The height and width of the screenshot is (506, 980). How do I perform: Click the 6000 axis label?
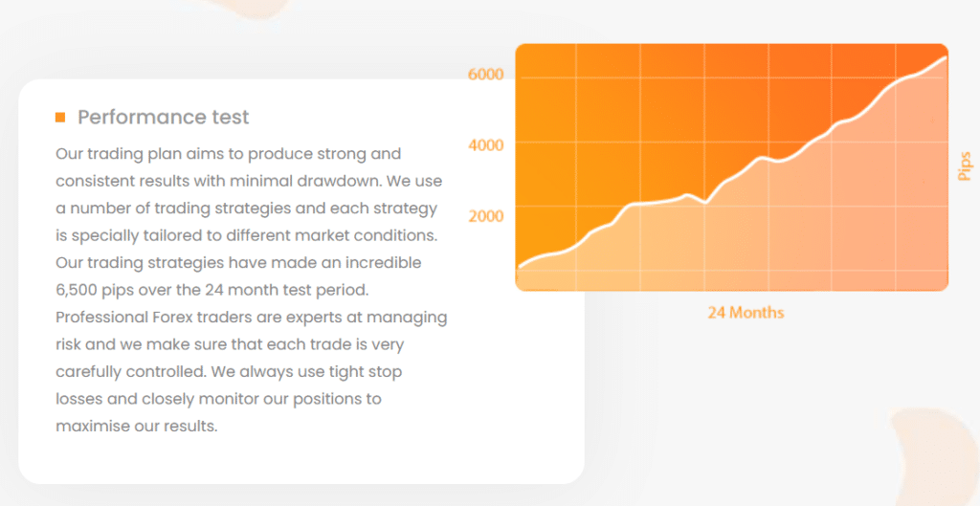coord(485,75)
